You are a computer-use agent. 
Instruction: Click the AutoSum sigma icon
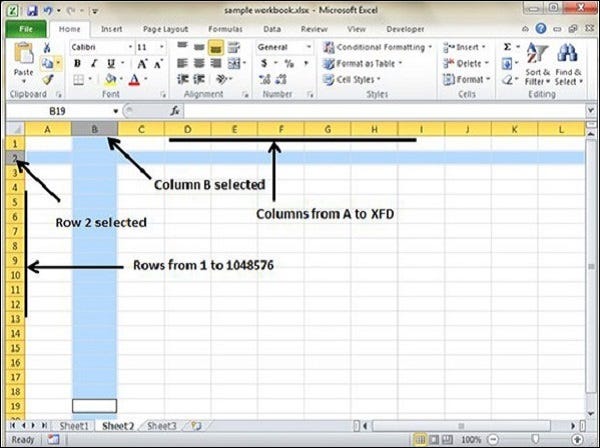[x=508, y=47]
